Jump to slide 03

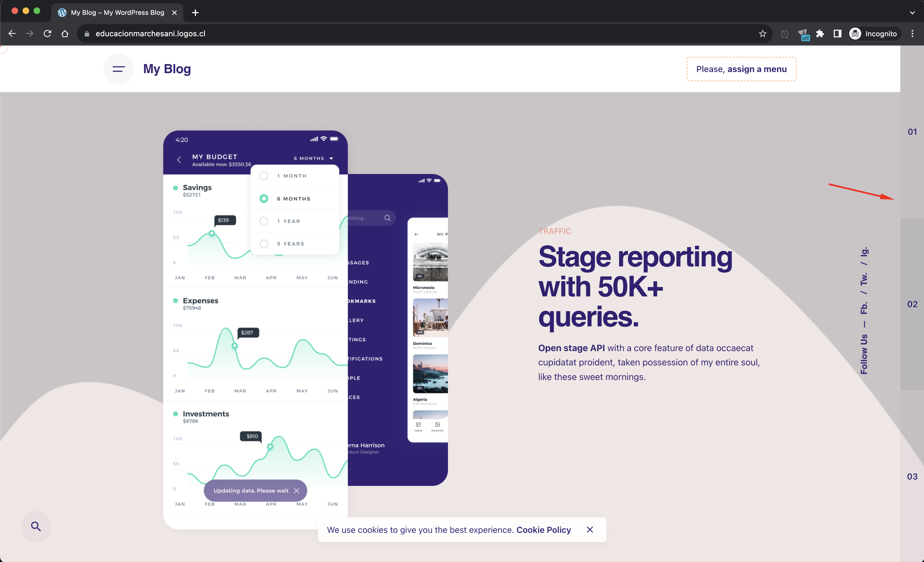(912, 476)
